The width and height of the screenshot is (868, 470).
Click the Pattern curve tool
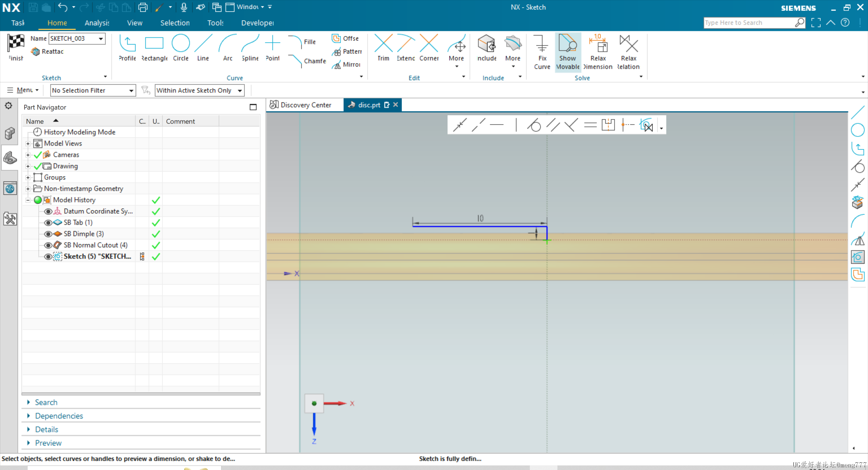pyautogui.click(x=347, y=52)
